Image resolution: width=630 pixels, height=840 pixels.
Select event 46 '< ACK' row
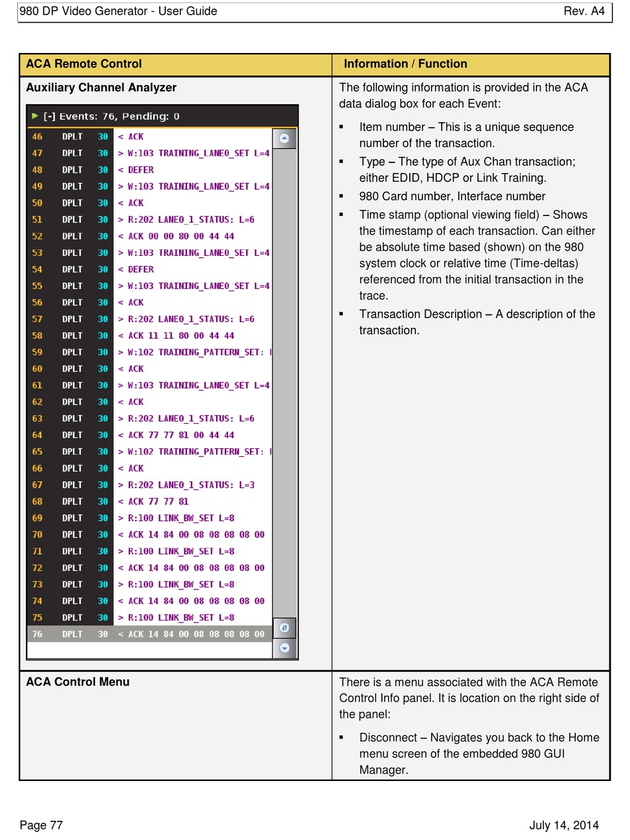point(150,137)
